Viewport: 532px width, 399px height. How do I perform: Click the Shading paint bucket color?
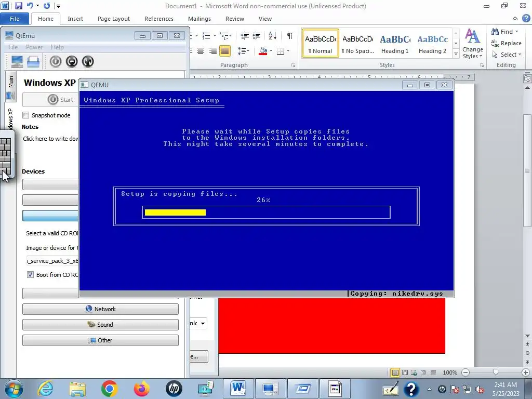point(263,51)
